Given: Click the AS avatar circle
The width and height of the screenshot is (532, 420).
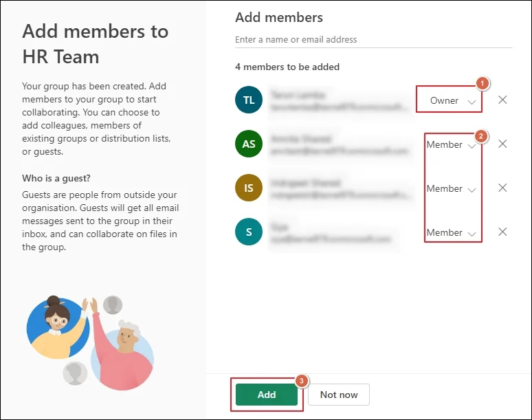Looking at the screenshot, I should (249, 144).
